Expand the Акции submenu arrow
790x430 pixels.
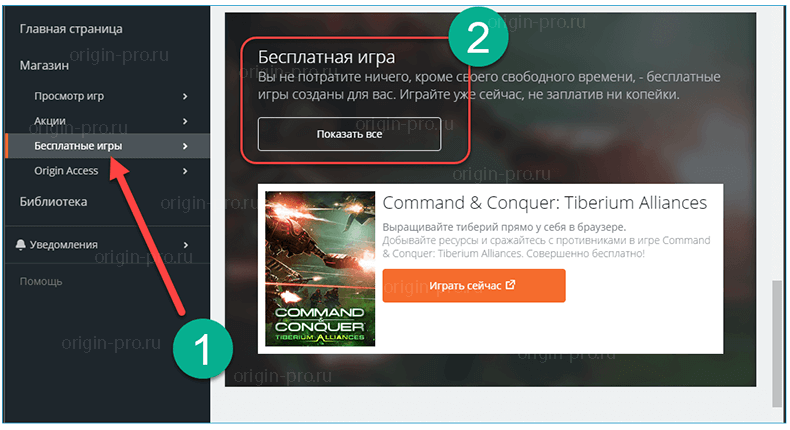185,121
